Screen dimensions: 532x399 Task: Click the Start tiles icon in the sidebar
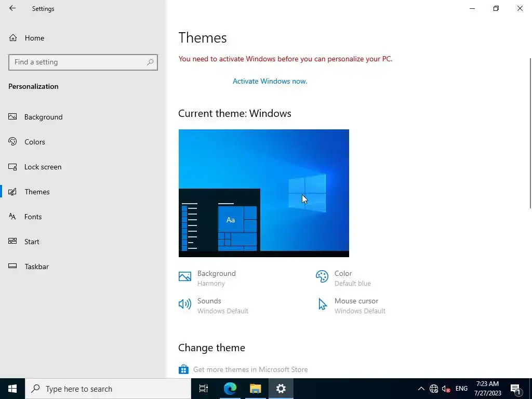pos(12,241)
